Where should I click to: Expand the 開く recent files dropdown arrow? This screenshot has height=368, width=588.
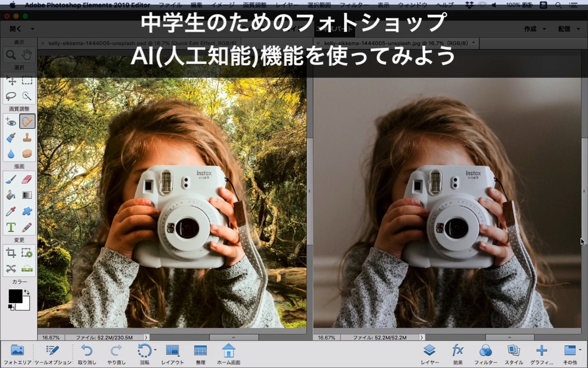[x=33, y=29]
